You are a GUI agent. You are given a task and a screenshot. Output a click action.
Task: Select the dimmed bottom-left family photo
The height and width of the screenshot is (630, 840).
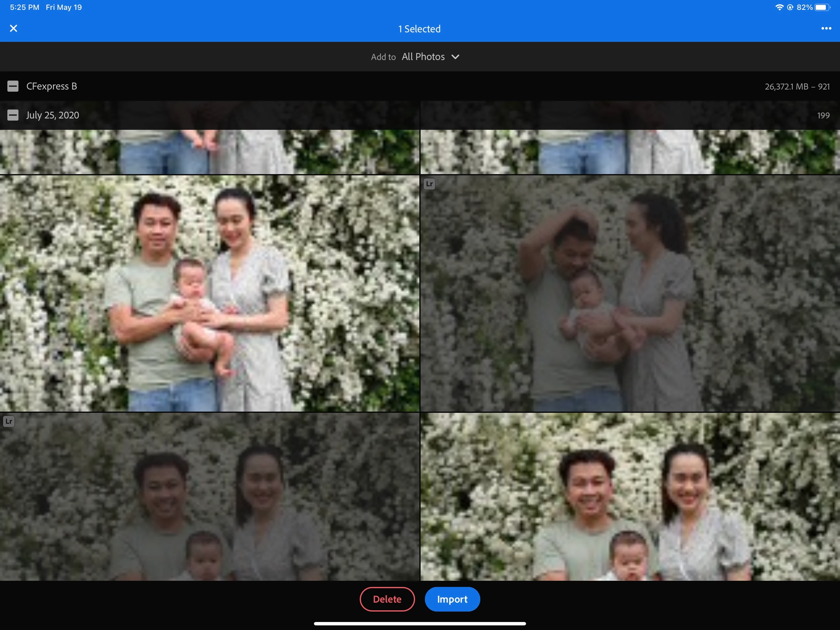pos(210,496)
